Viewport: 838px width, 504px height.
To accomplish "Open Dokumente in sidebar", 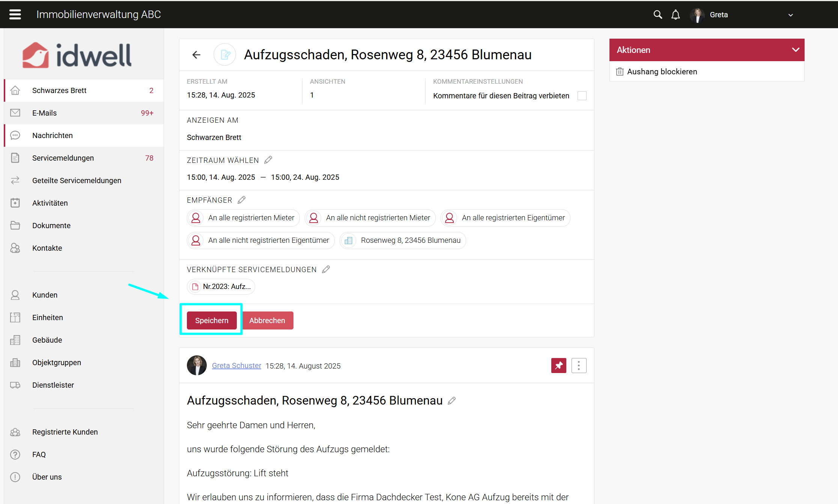I will [84, 226].
